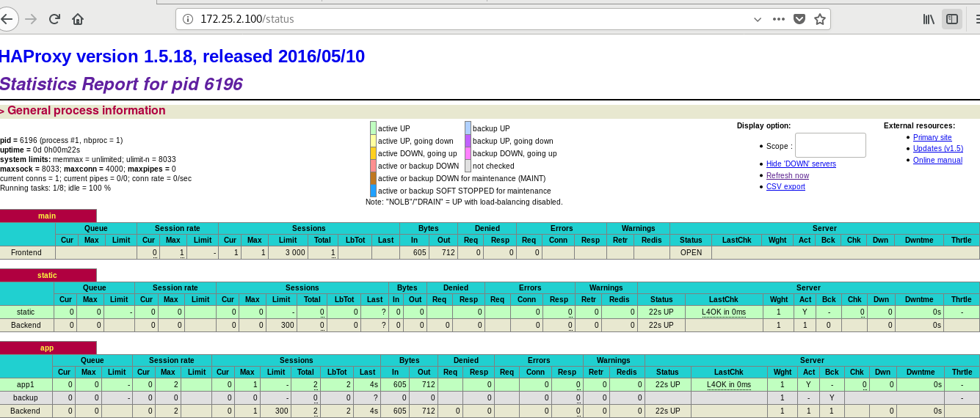980x418 pixels.
Task: Reload the status page
Action: point(54,19)
